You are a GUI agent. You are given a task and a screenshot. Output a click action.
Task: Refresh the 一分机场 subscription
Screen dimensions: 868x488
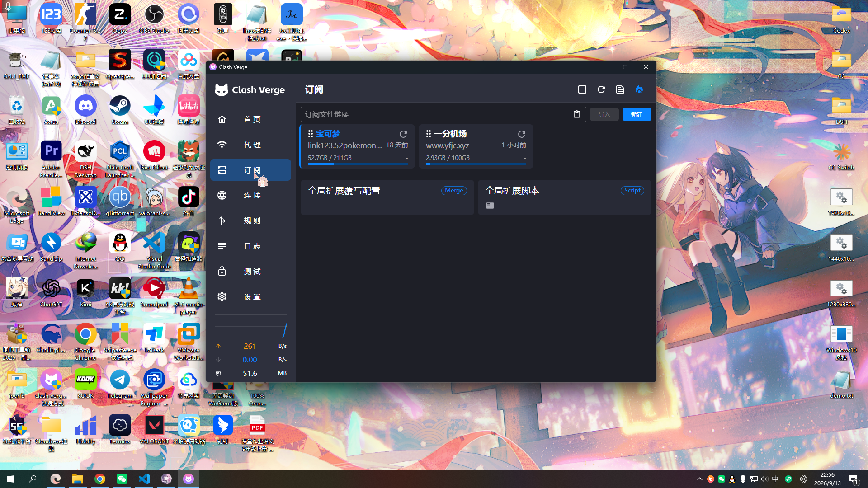point(522,134)
